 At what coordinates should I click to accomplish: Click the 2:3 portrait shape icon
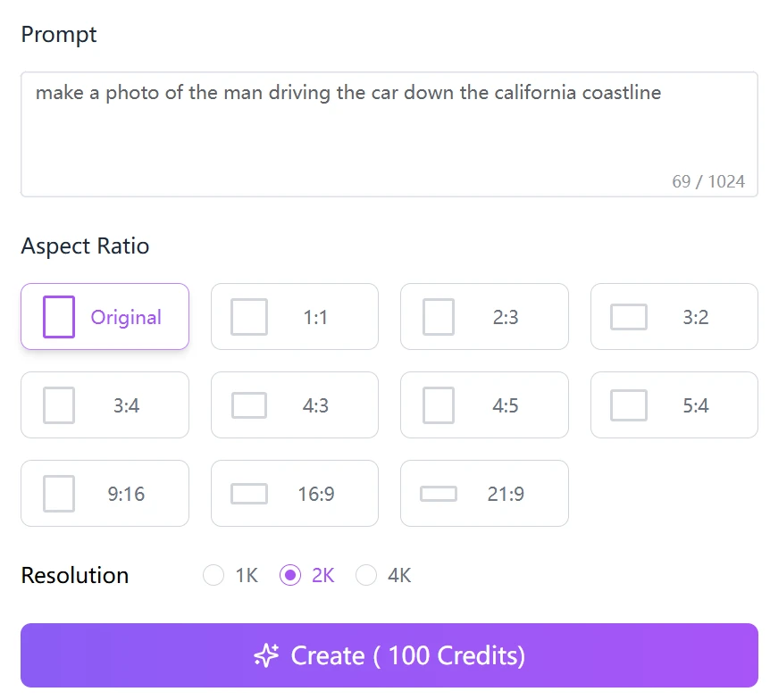tap(439, 317)
